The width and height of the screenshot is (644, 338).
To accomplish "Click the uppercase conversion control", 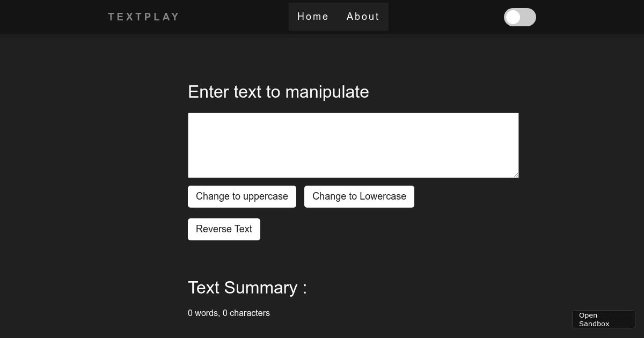I will coord(241,196).
